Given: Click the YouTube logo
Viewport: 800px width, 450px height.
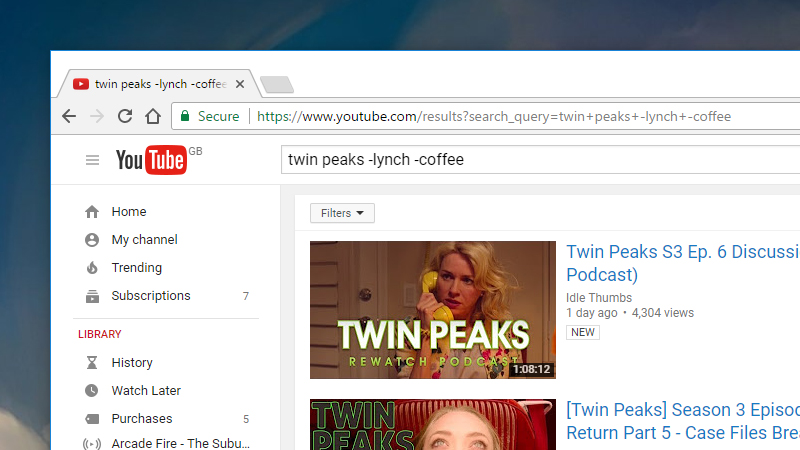Looking at the screenshot, I should click(x=151, y=160).
